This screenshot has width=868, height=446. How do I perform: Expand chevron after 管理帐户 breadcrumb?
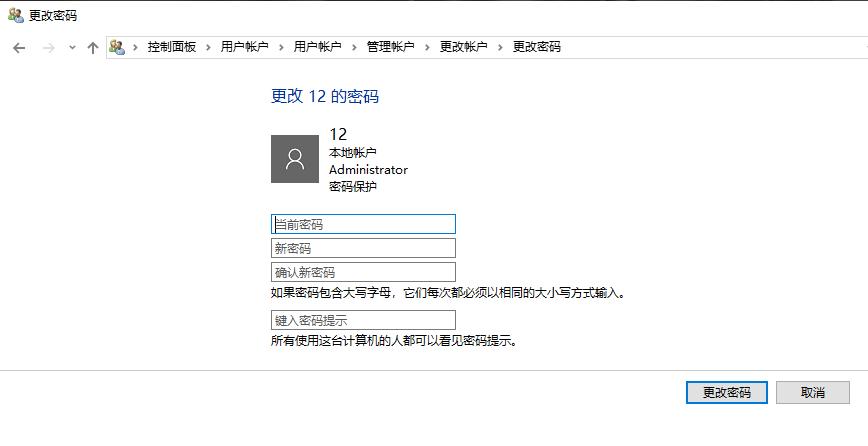[x=427, y=48]
